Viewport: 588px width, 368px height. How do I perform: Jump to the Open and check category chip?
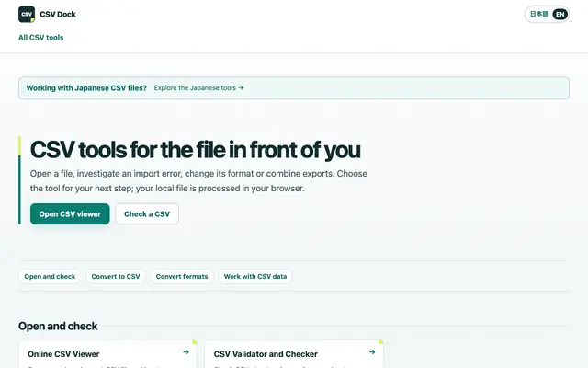[50, 276]
